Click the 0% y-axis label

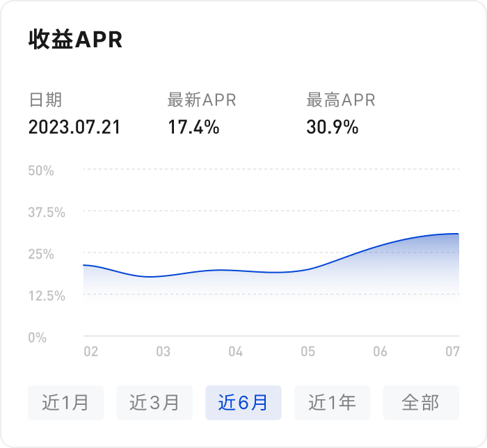38,337
